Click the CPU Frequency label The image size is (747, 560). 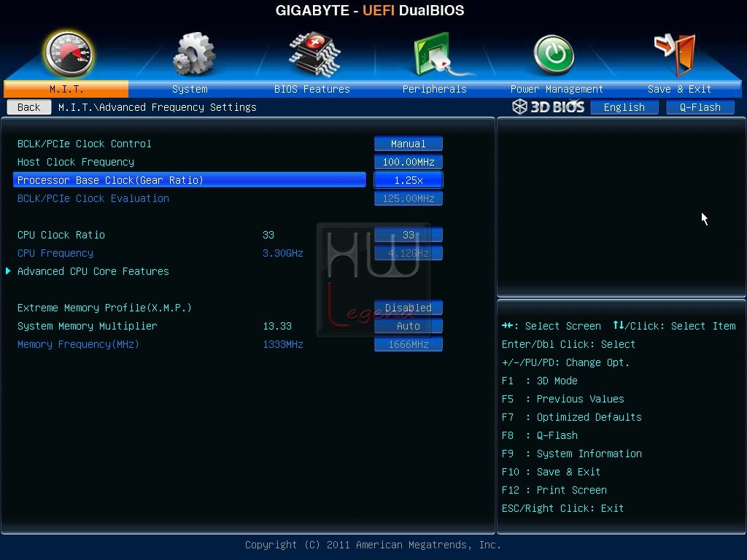(55, 253)
